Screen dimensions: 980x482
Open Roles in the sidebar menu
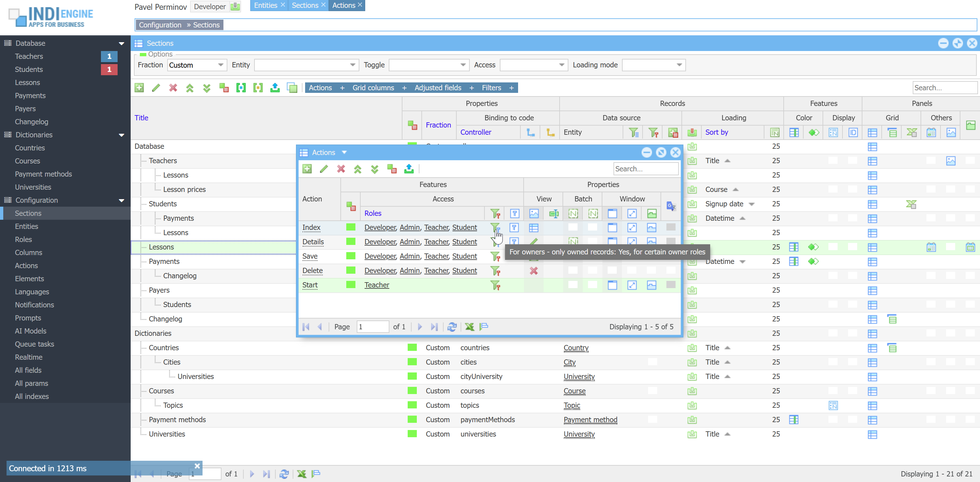(23, 239)
